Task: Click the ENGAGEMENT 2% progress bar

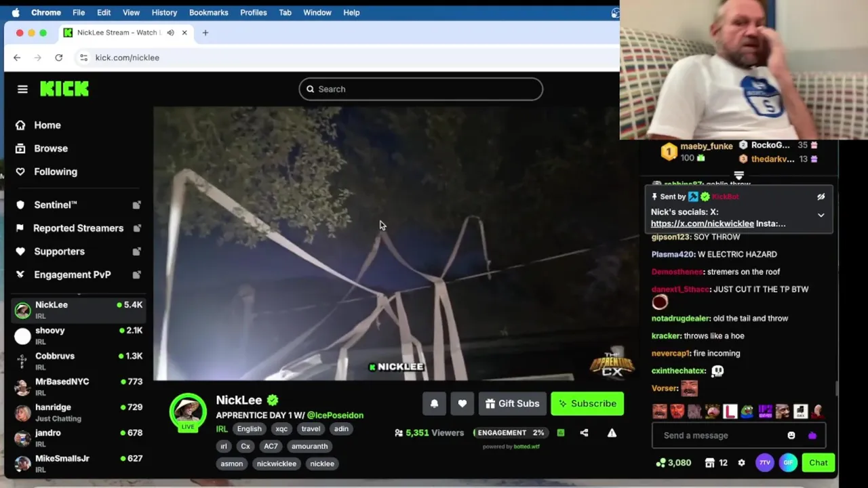Action: pyautogui.click(x=511, y=432)
